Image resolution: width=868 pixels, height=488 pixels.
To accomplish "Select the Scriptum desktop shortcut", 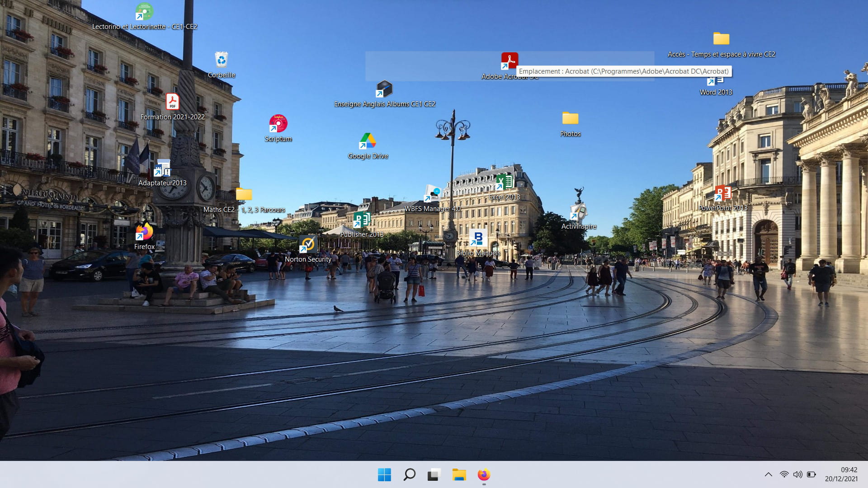I will pyautogui.click(x=278, y=124).
